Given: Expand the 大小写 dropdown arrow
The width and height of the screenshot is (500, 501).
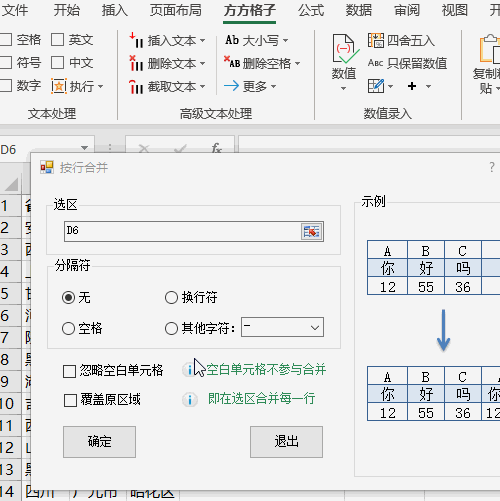Looking at the screenshot, I should click(x=285, y=40).
